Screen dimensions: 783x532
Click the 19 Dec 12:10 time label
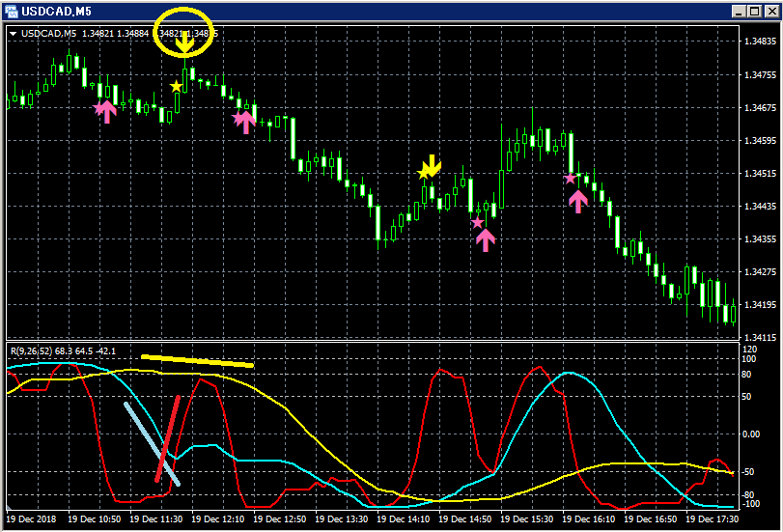218,519
